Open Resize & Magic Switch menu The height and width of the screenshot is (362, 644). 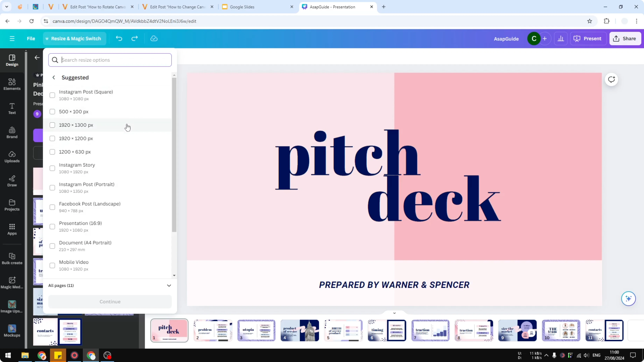click(75, 38)
